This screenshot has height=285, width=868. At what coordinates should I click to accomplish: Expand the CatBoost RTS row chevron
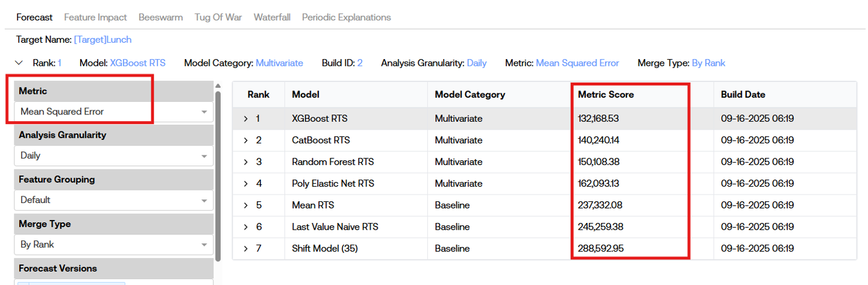click(x=245, y=140)
